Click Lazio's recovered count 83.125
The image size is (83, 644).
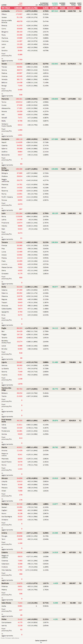[x=55, y=213]
